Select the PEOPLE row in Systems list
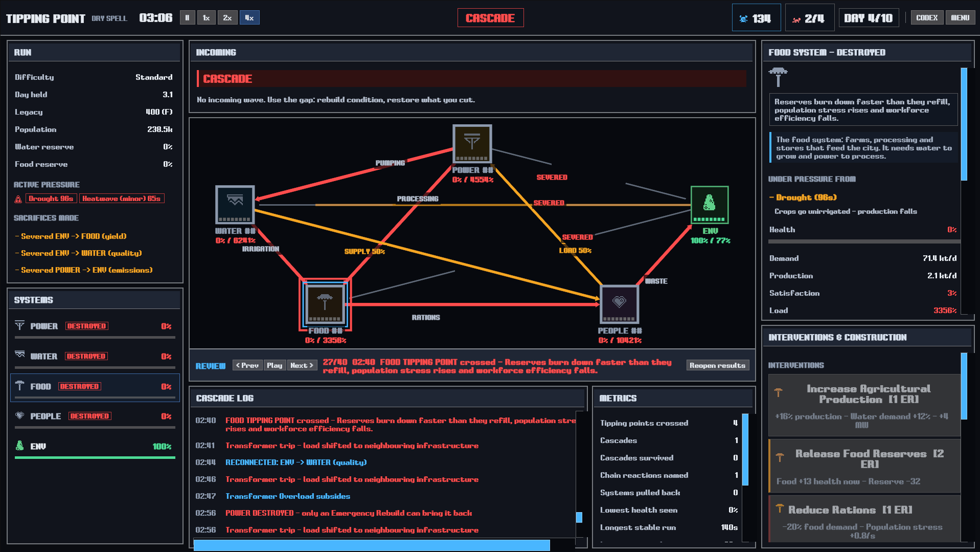This screenshot has height=552, width=980. tap(95, 417)
